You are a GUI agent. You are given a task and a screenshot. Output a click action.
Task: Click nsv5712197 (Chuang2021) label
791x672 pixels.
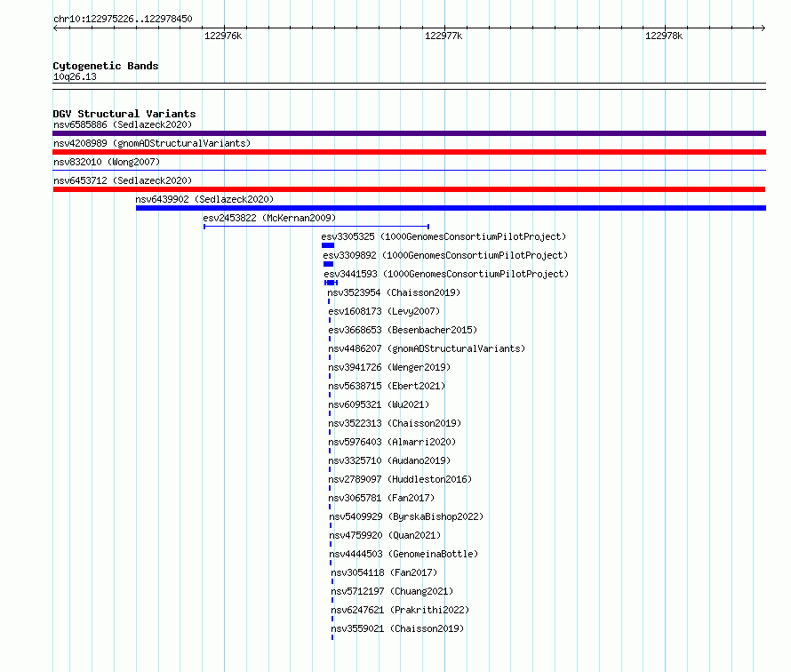(x=392, y=591)
